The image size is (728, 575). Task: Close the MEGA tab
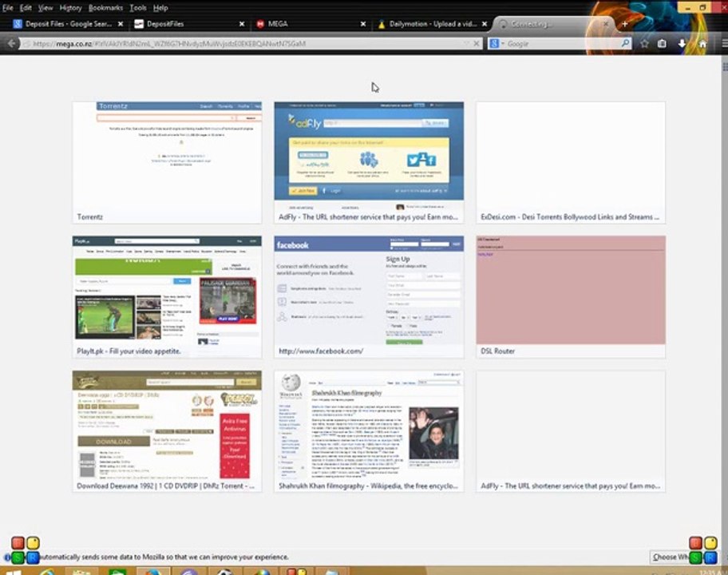(363, 24)
